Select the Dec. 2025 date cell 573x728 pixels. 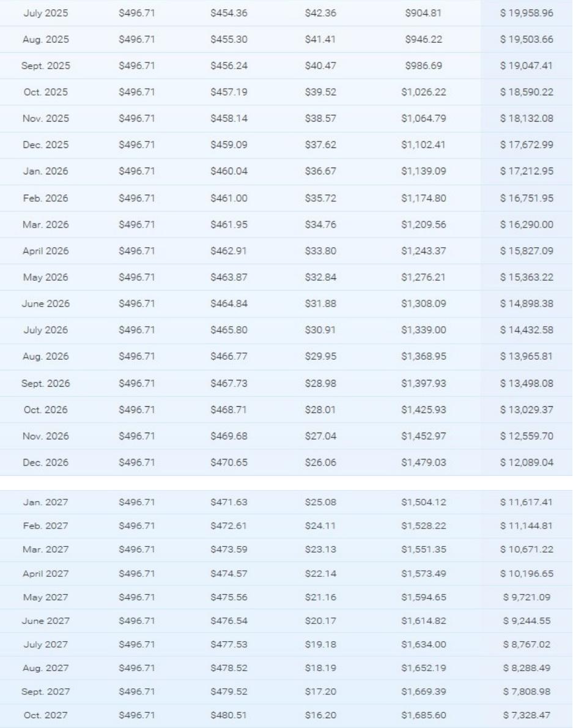point(45,145)
